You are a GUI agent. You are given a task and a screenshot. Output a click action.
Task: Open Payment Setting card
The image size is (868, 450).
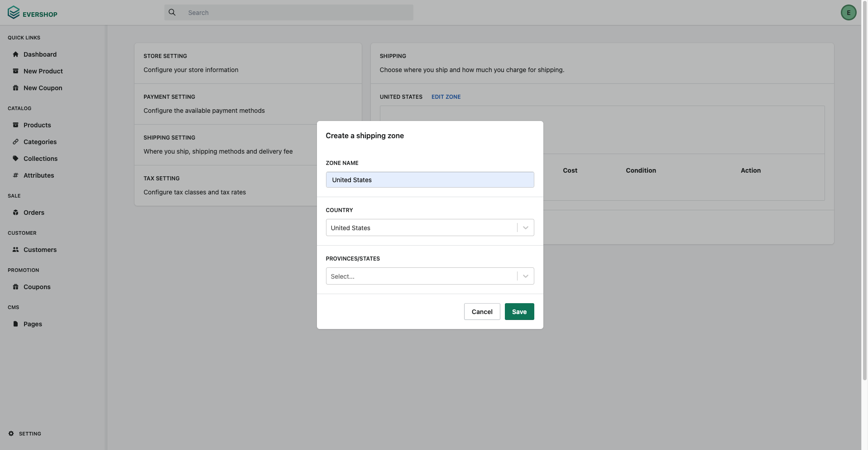coord(248,104)
